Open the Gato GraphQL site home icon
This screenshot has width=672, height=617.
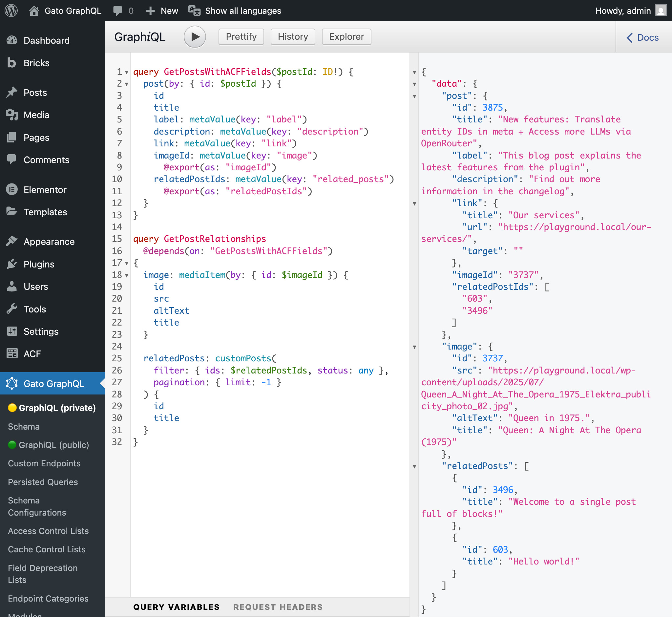click(34, 11)
